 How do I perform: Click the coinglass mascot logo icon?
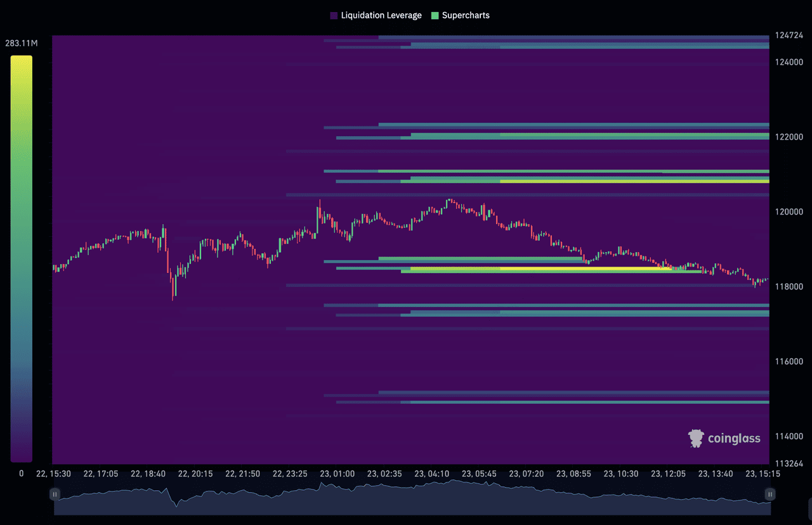click(x=696, y=438)
